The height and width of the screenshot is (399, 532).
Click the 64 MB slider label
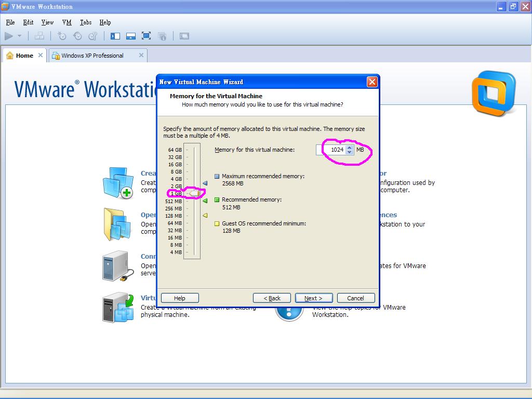[x=175, y=223]
